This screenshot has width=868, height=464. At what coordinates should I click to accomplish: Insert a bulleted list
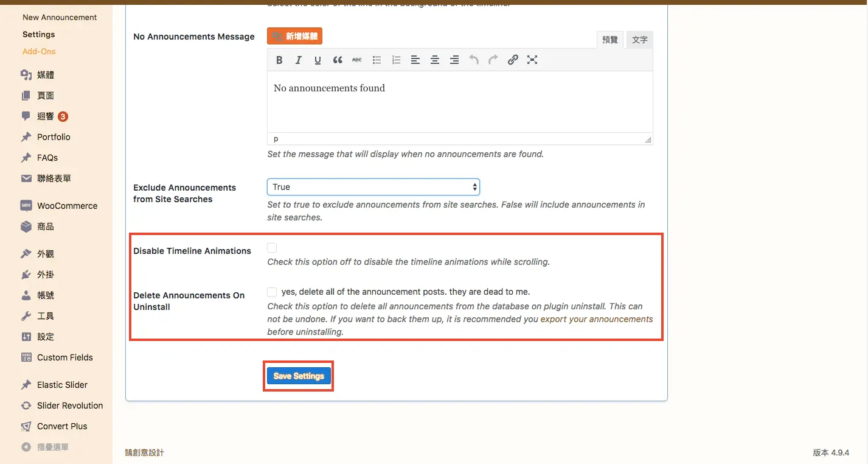377,60
